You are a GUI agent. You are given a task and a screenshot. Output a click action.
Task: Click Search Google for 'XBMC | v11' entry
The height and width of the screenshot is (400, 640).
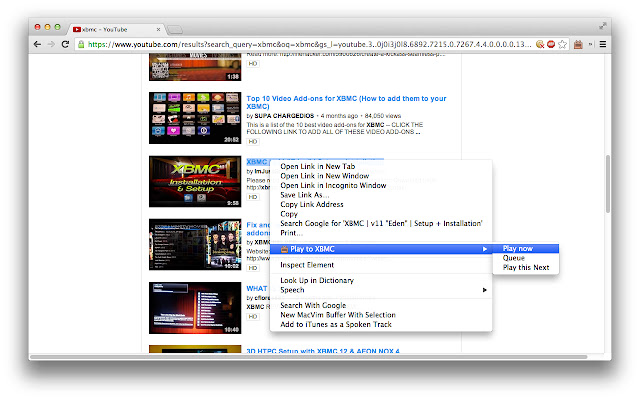(381, 223)
